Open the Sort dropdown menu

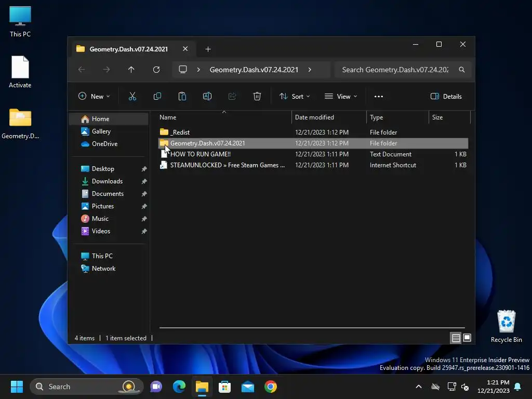pos(295,96)
